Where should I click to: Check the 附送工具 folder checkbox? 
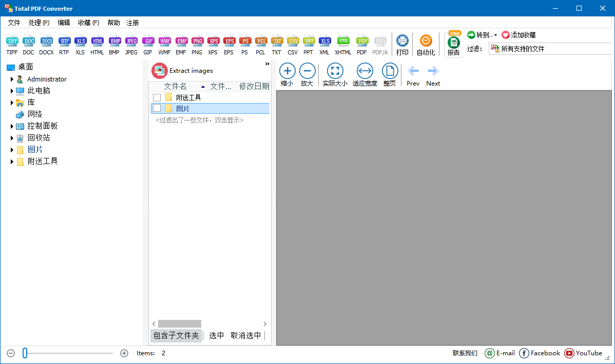coord(157,97)
